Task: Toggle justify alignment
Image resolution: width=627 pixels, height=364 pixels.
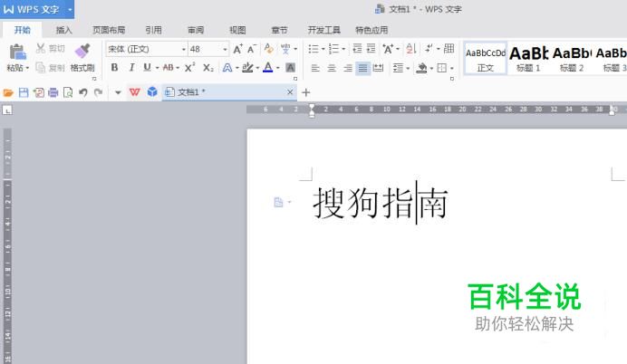Action: click(x=362, y=68)
